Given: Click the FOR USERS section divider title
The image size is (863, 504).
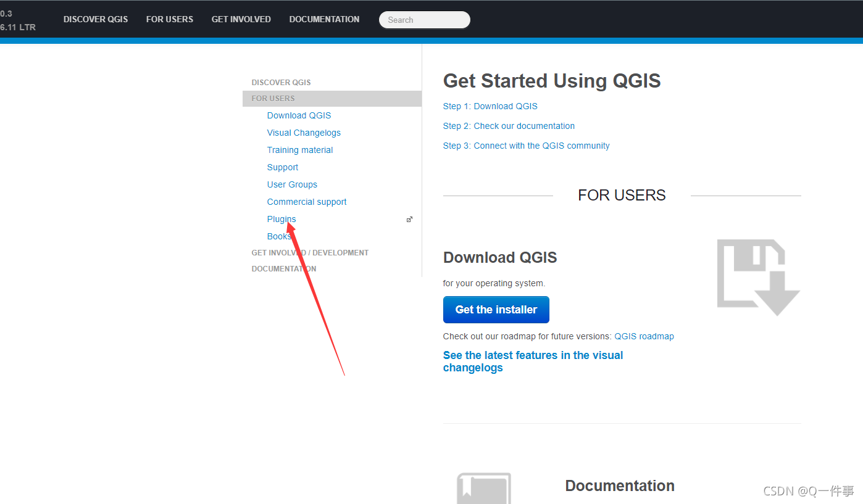Looking at the screenshot, I should pyautogui.click(x=622, y=195).
